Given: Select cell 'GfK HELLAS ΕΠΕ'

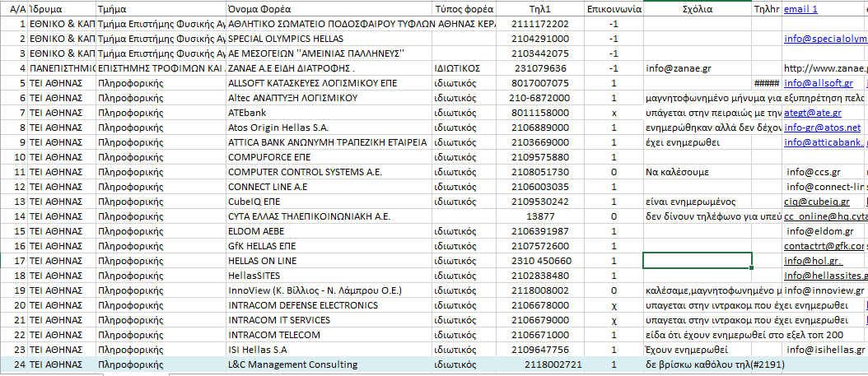Looking at the screenshot, I should pyautogui.click(x=329, y=245).
